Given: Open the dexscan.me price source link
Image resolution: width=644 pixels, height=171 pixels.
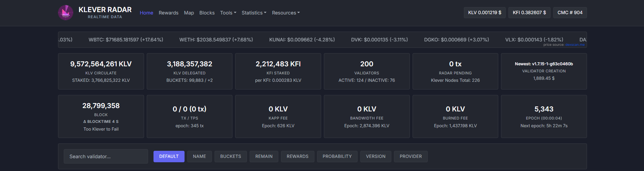Looking at the screenshot, I should tap(575, 45).
